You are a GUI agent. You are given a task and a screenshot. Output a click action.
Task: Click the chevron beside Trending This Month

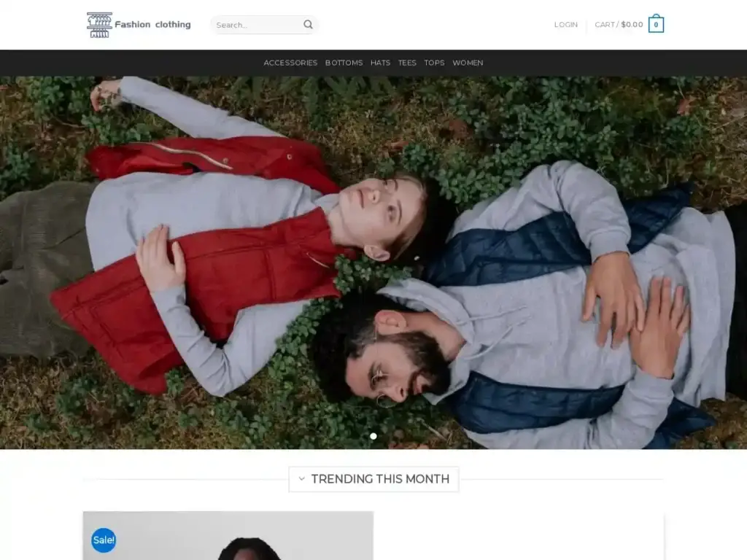[x=301, y=479]
